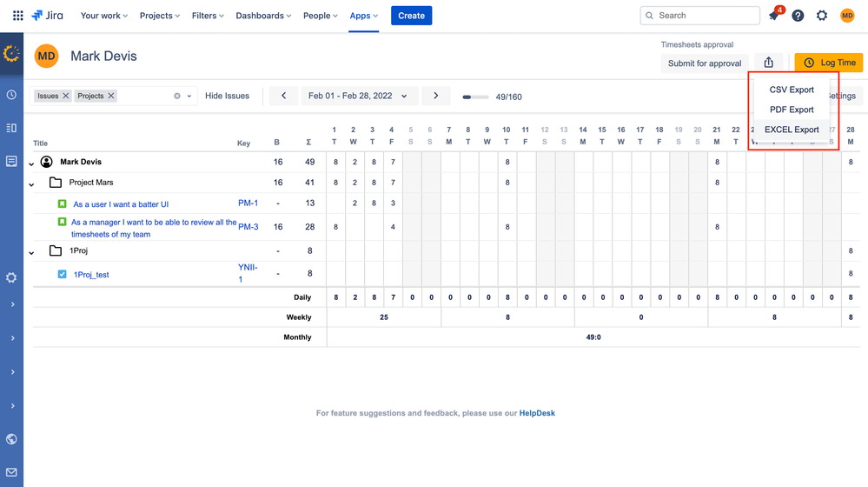
Task: Select CSV Export
Action: coord(792,90)
